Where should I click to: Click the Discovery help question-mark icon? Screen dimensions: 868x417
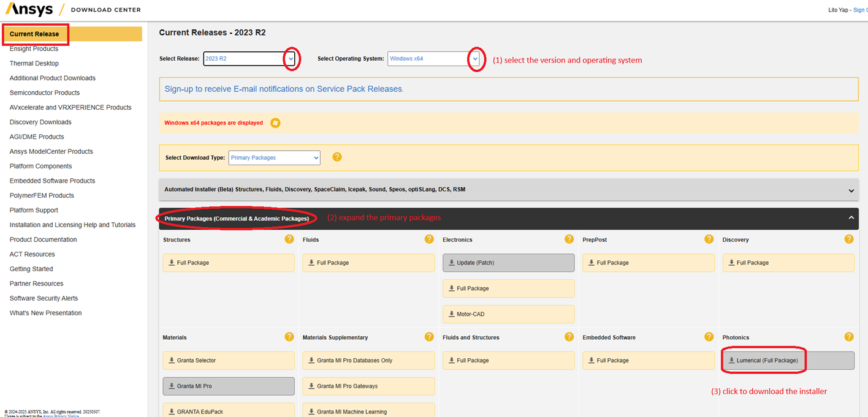849,239
